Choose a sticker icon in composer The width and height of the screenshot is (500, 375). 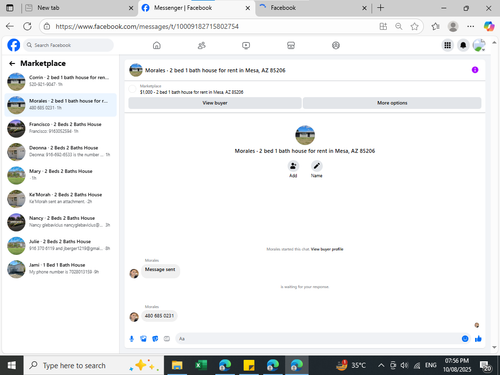tap(155, 339)
